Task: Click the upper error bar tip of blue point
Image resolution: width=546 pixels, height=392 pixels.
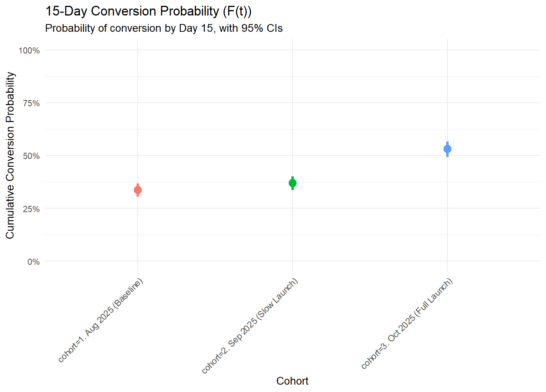Action: 447,143
